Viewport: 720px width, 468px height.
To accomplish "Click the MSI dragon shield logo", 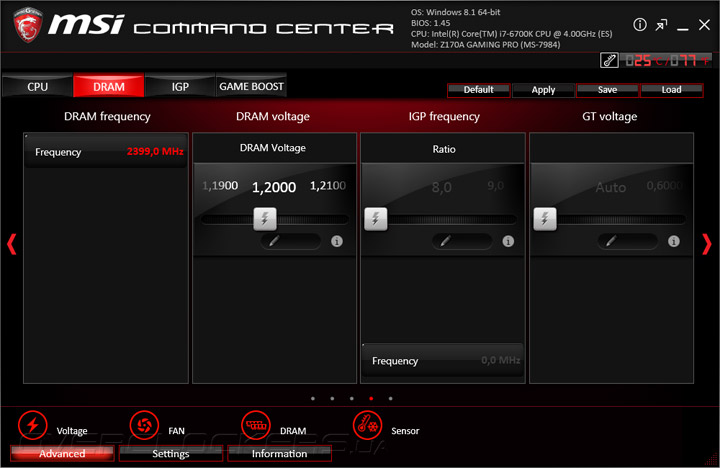I will 28,25.
